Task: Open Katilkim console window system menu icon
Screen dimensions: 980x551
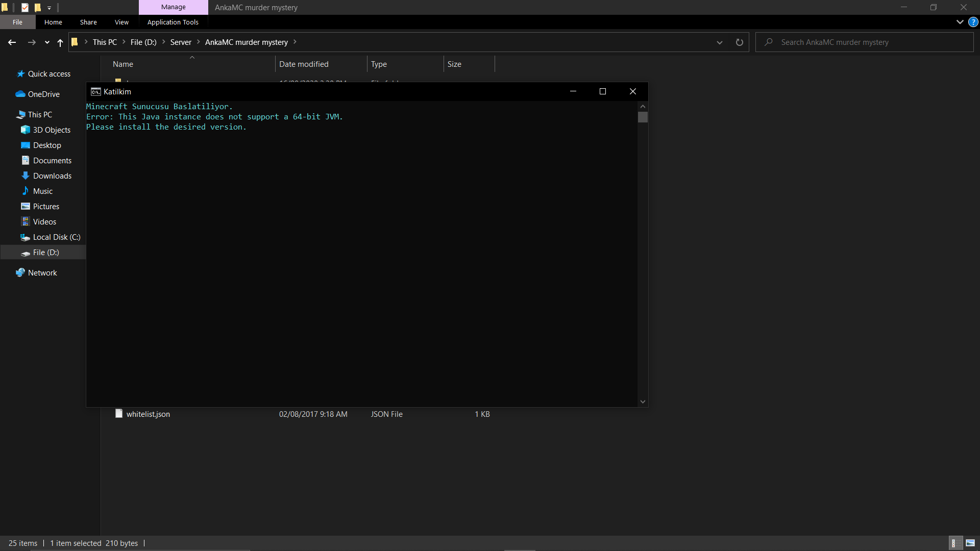Action: click(95, 92)
